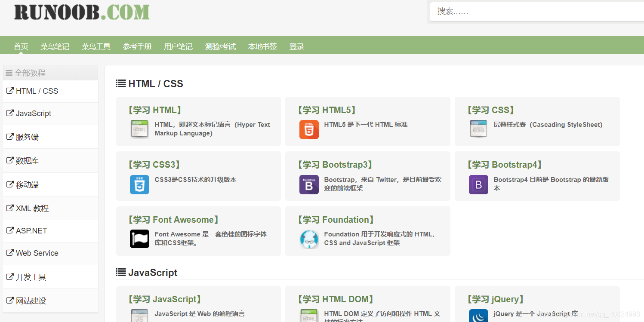Open JavaScript category in sidebar

tap(50, 113)
